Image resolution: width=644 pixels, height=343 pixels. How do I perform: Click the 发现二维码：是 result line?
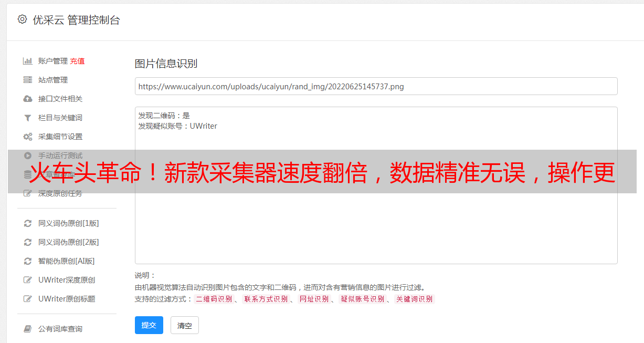point(164,116)
